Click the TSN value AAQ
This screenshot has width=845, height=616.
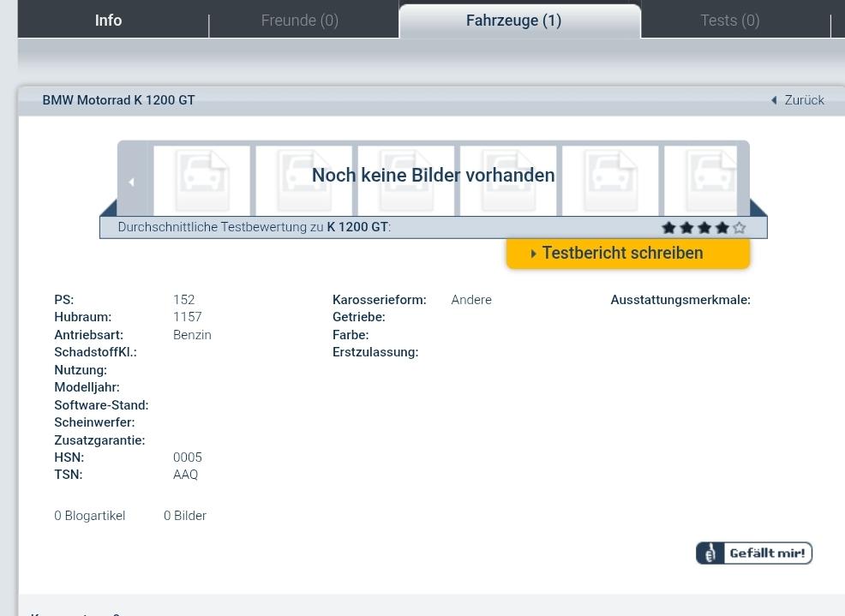click(185, 475)
